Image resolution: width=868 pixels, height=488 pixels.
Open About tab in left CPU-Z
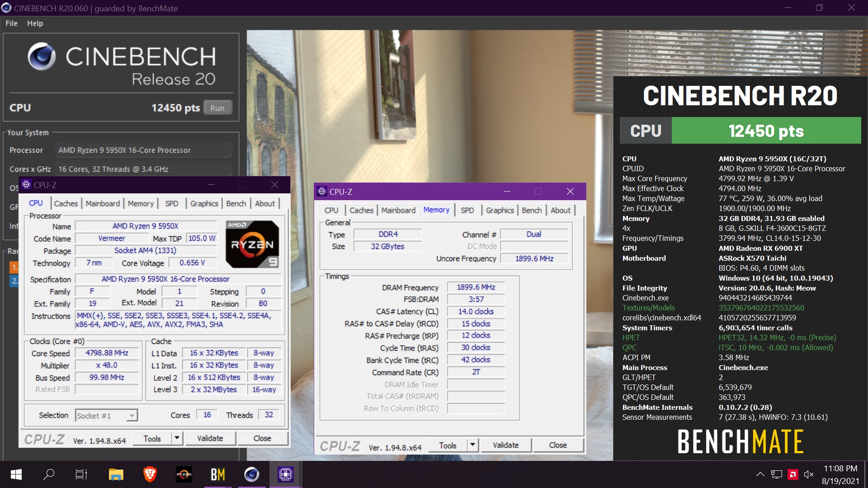click(265, 203)
